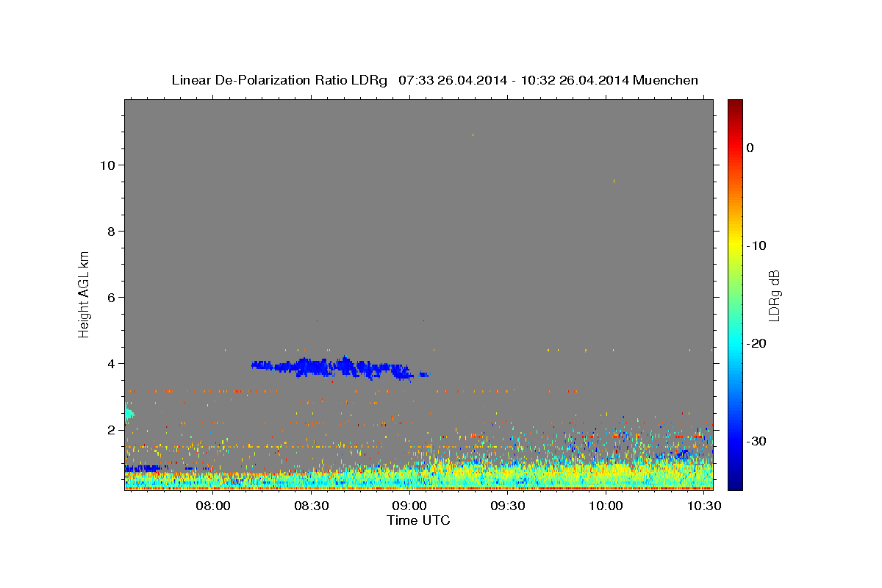Click the date range text '07:33 26.04.2014'
The height and width of the screenshot is (588, 882).
[x=452, y=80]
